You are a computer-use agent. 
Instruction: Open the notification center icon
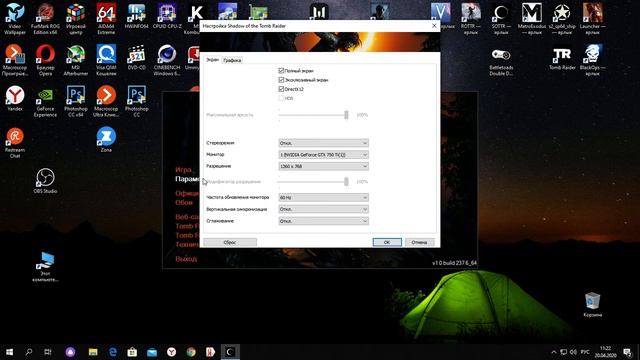(x=627, y=352)
